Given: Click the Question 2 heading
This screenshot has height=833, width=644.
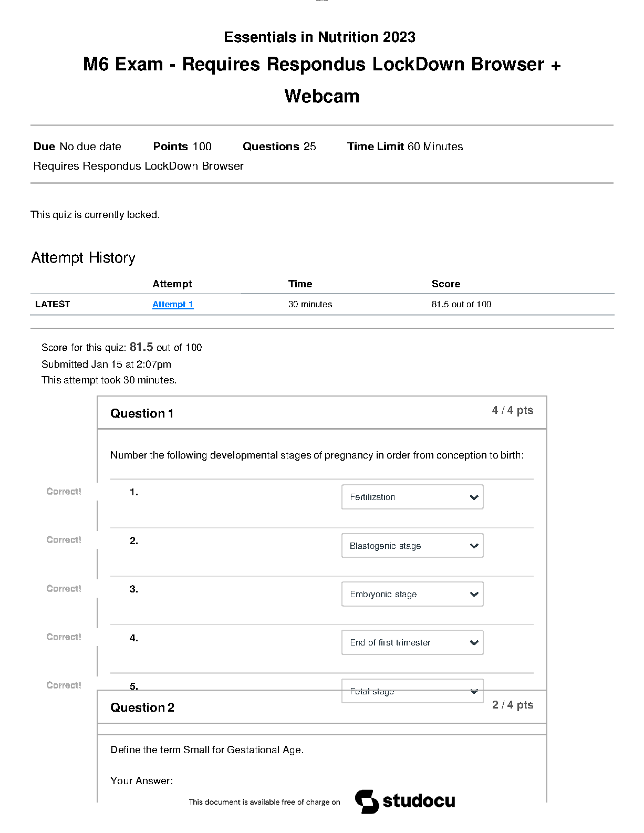Looking at the screenshot, I should tap(142, 707).
